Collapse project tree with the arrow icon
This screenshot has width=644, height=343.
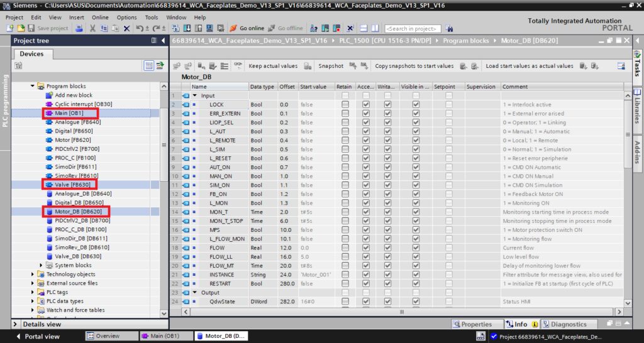163,41
